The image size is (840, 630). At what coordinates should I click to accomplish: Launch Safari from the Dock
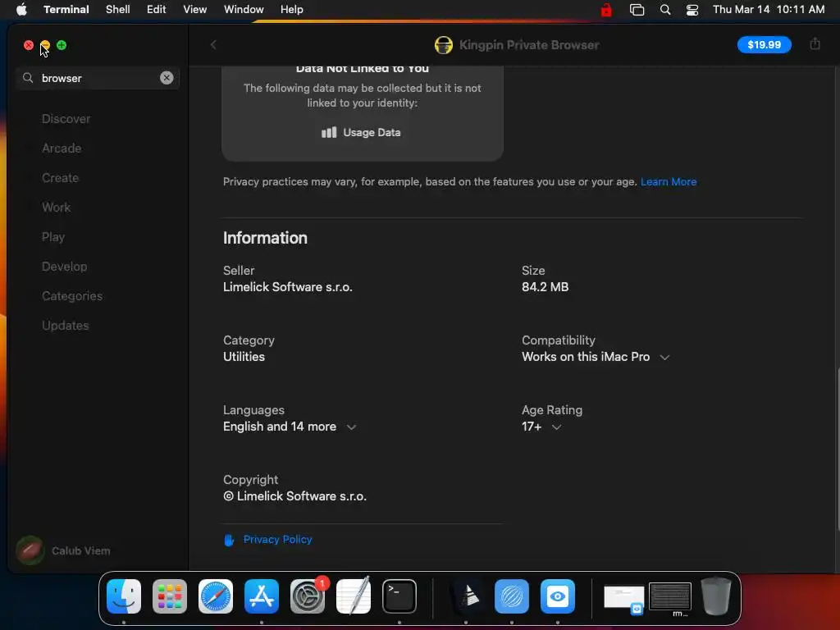[216, 596]
